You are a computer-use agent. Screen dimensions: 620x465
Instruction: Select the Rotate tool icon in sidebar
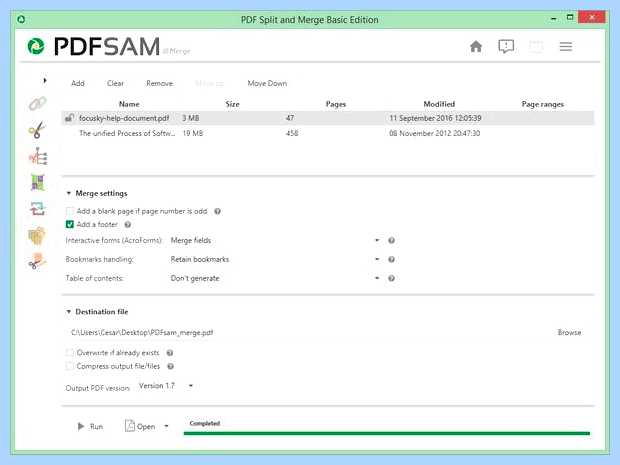click(38, 209)
